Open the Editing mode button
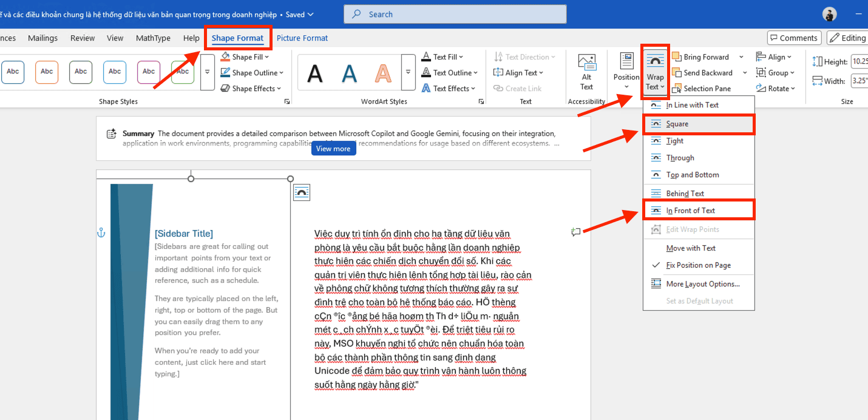 (x=847, y=38)
